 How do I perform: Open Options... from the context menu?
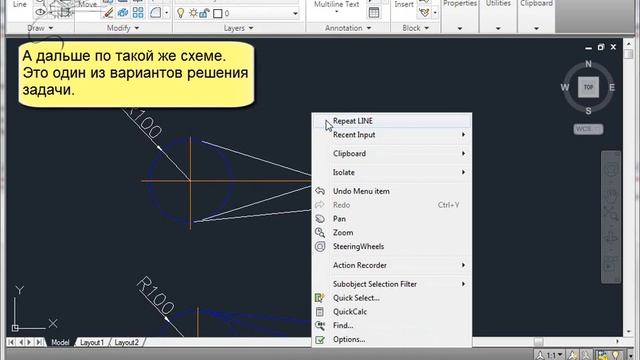pos(392,340)
